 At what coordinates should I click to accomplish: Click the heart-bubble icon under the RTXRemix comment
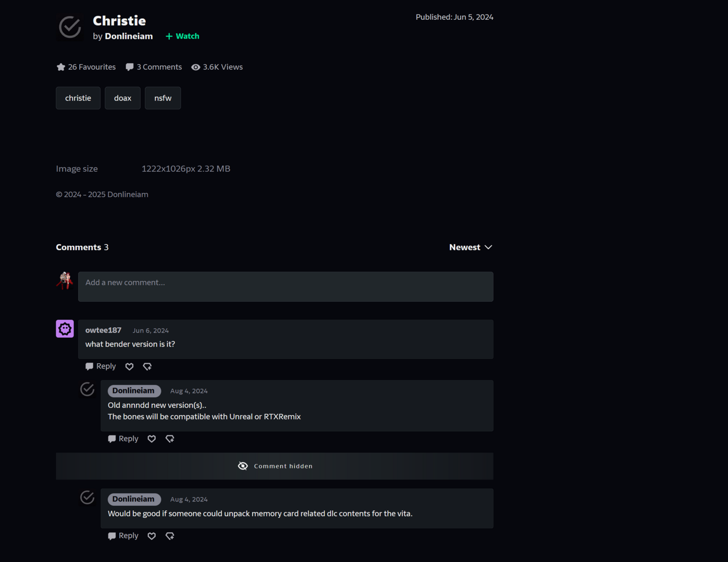pos(170,439)
